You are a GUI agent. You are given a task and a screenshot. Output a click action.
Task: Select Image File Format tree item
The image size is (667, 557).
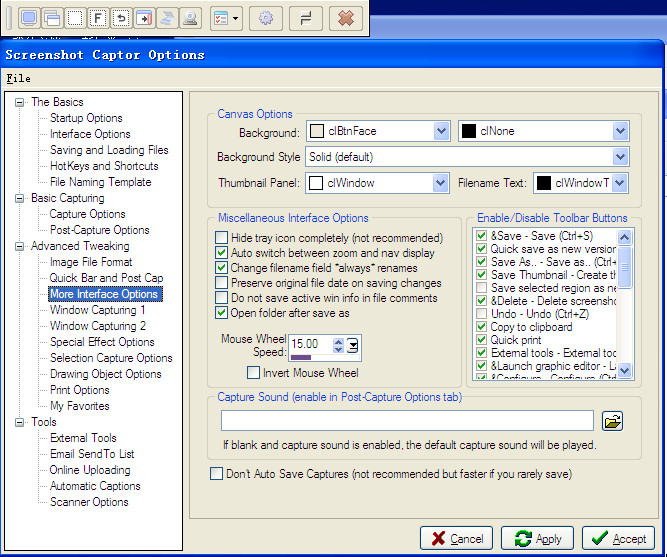[x=91, y=262]
